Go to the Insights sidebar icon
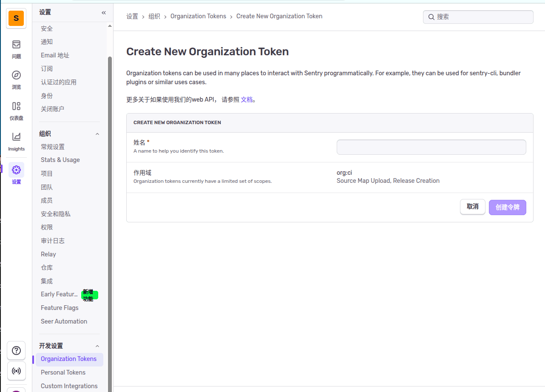545x392 pixels. 16,140
